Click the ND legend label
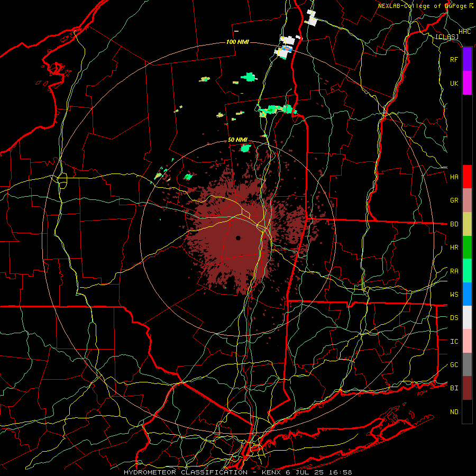 [454, 412]
